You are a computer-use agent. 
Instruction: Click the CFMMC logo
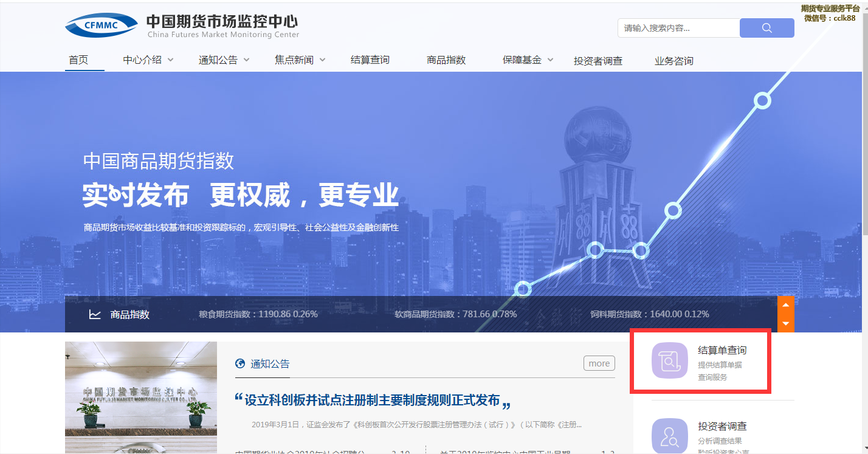[102, 25]
